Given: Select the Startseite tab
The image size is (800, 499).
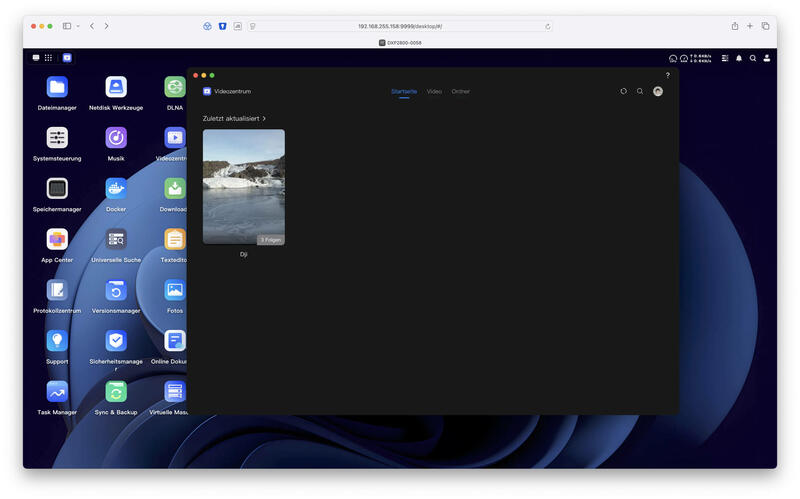Looking at the screenshot, I should [x=404, y=91].
